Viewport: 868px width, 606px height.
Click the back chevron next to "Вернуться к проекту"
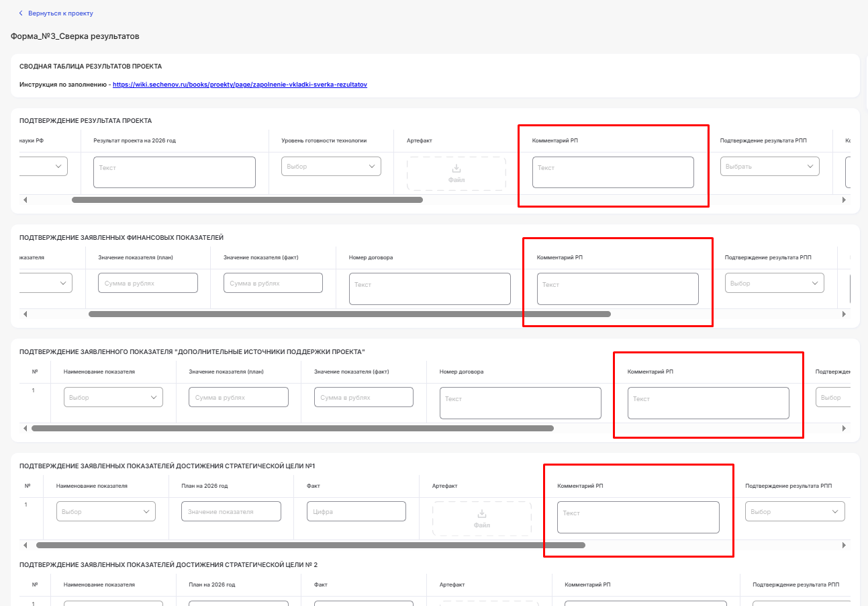coord(21,13)
